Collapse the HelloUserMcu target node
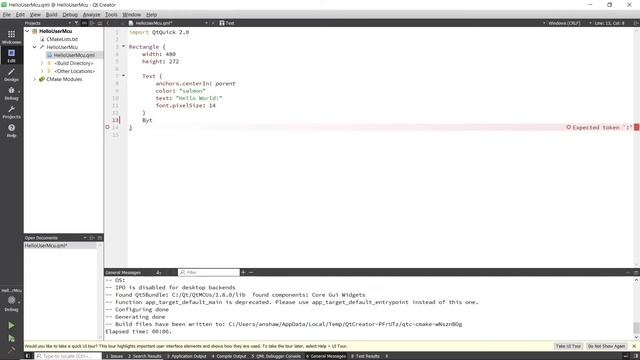 pos(35,47)
